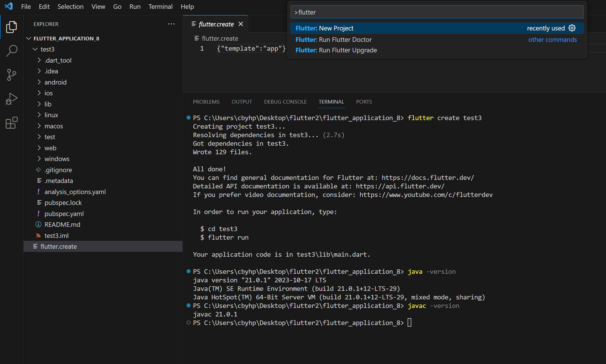Click the README.md info icon
Image resolution: width=606 pixels, height=364 pixels.
tap(38, 224)
